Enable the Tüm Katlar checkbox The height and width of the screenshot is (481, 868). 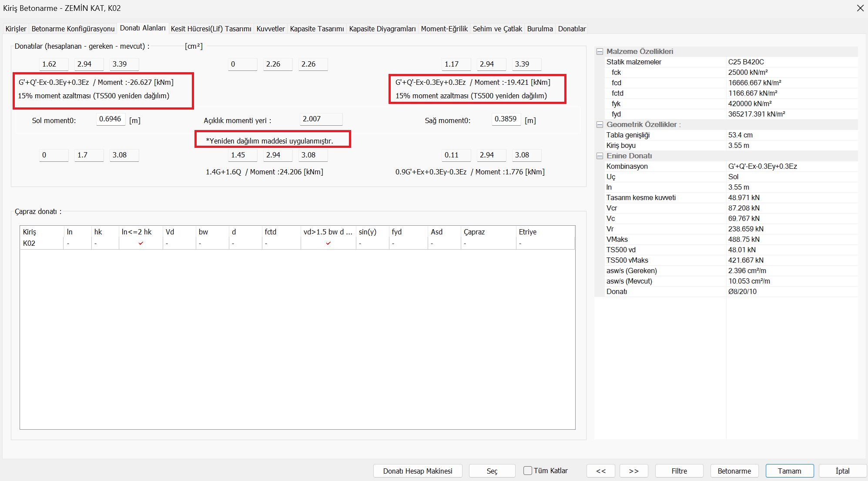[528, 471]
